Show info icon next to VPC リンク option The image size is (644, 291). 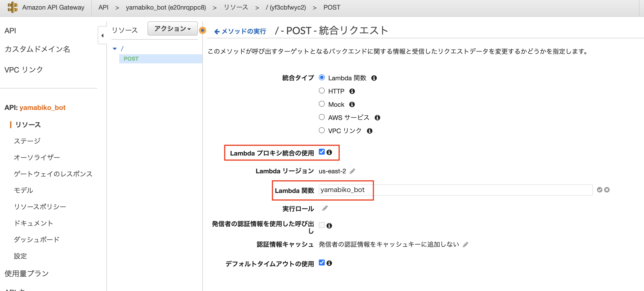[x=370, y=131]
